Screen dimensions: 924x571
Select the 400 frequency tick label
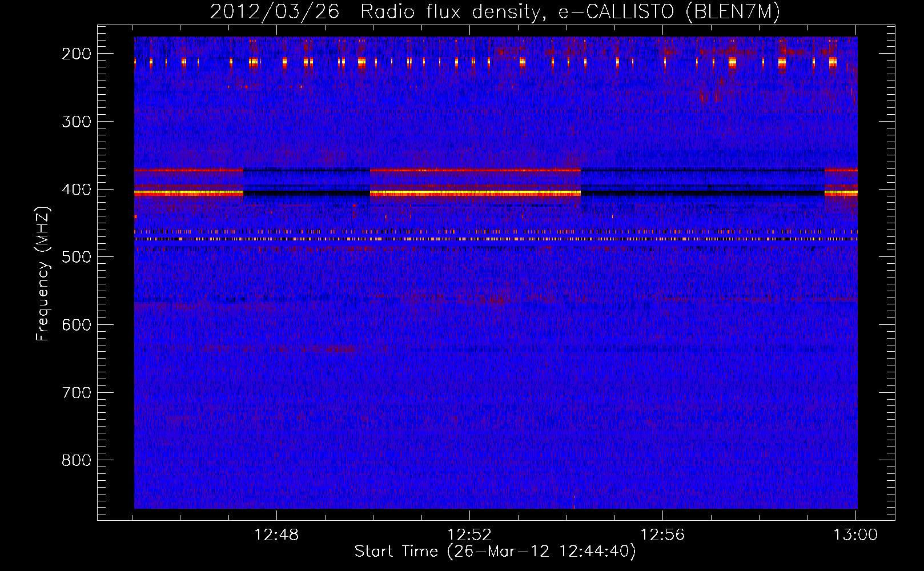76,190
